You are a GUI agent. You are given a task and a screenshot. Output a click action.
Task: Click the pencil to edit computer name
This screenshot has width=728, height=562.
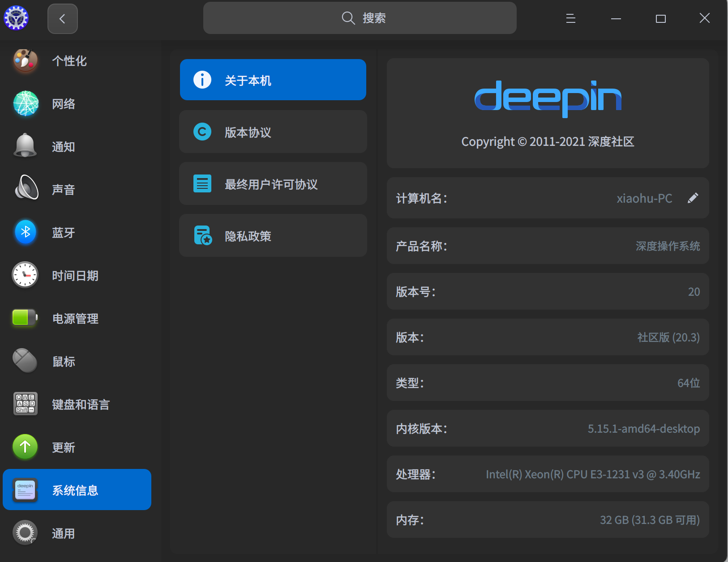point(693,197)
